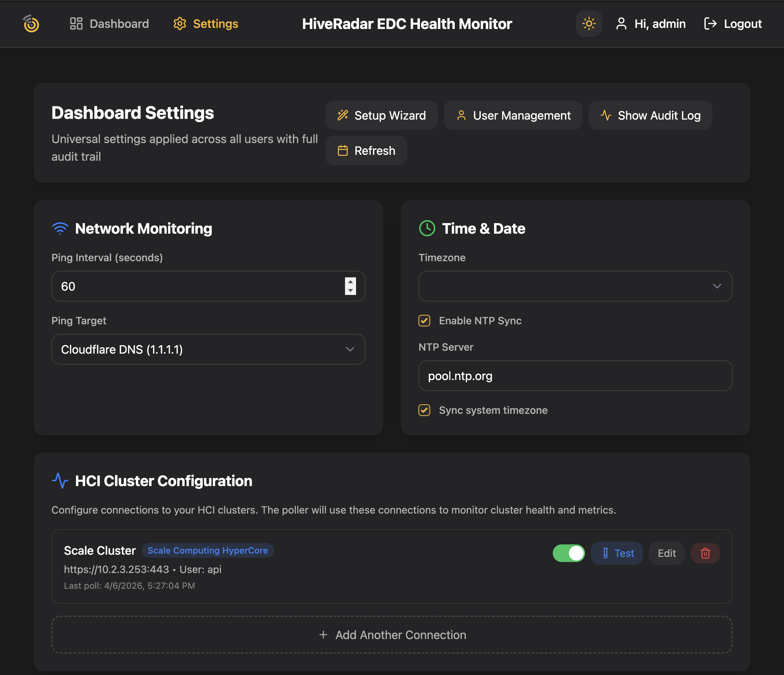Click the Dashboard Settings heading
This screenshot has height=675, width=784.
(x=133, y=113)
